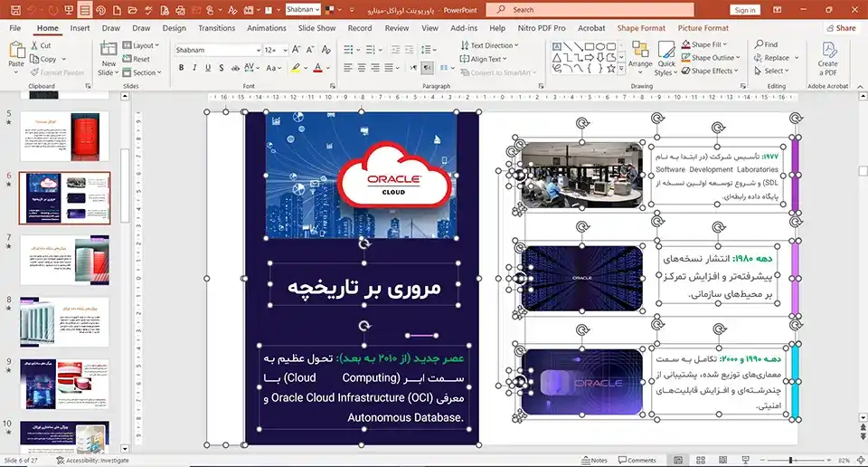Toggle left-to-right text direction
868x467 pixels.
413,68
